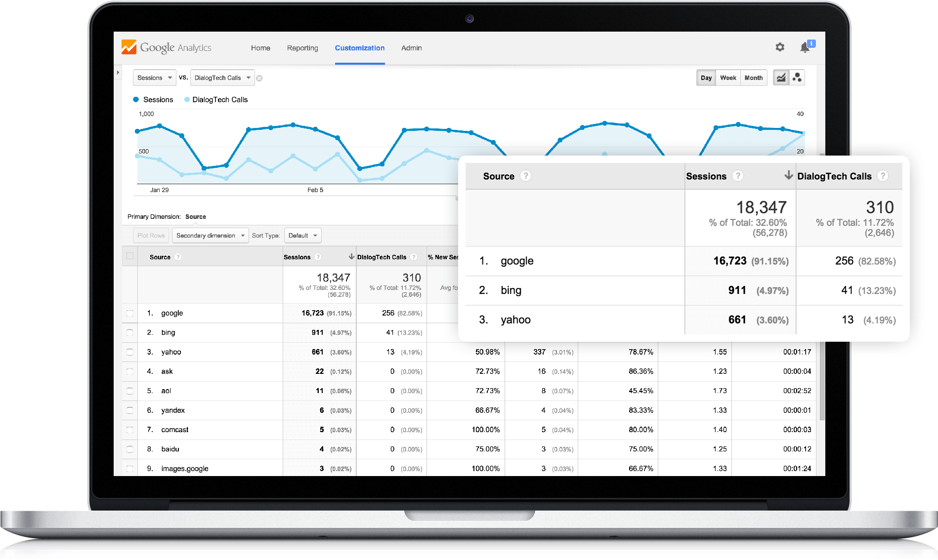The width and height of the screenshot is (938, 560).
Task: Click the Plot Rows button
Action: [x=151, y=236]
